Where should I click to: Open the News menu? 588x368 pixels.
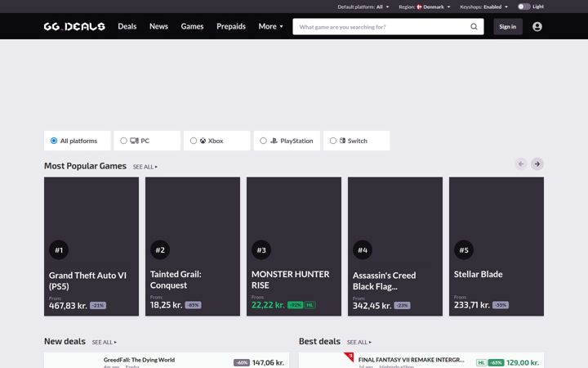[x=158, y=26]
